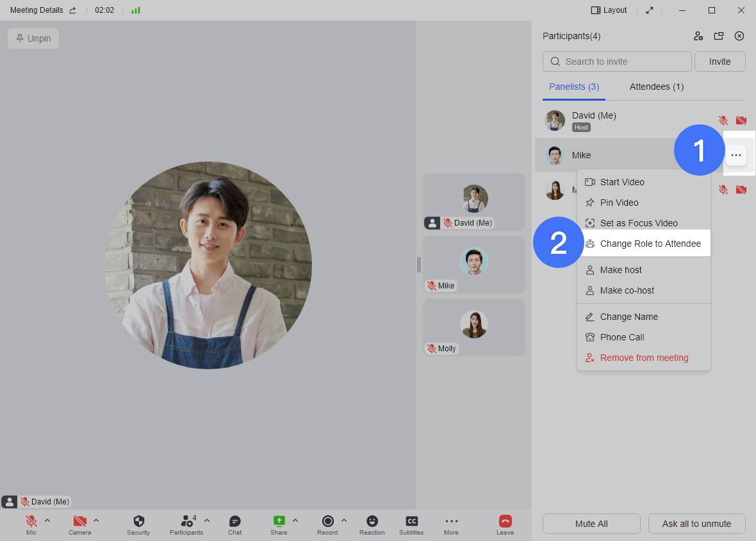
Task: Select David (Me) row in Panelists list
Action: click(645, 121)
